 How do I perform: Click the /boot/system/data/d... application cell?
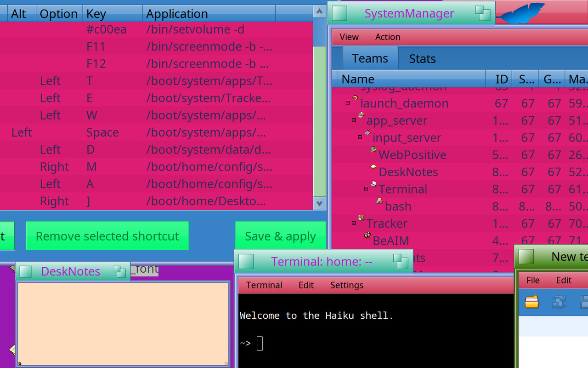click(x=208, y=149)
